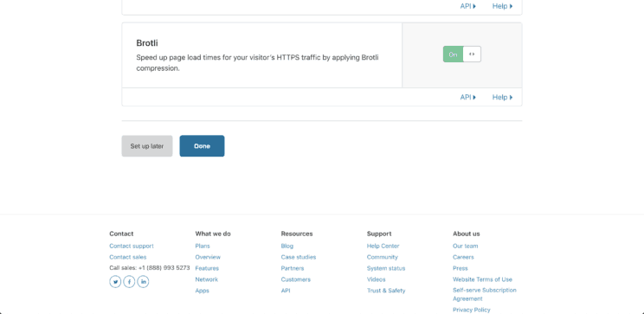
Task: Open the Community support link
Action: 383,257
